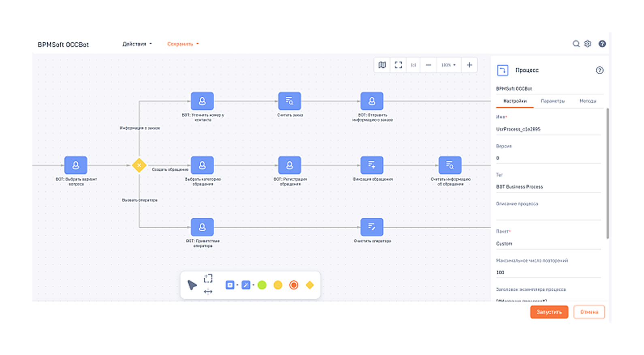Click the fit-to-screen icon in canvas toolbar
The width and height of the screenshot is (644, 355).
[x=398, y=65]
